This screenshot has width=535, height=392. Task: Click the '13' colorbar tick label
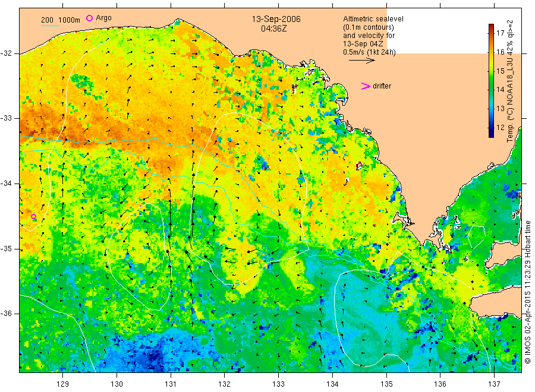click(x=500, y=109)
